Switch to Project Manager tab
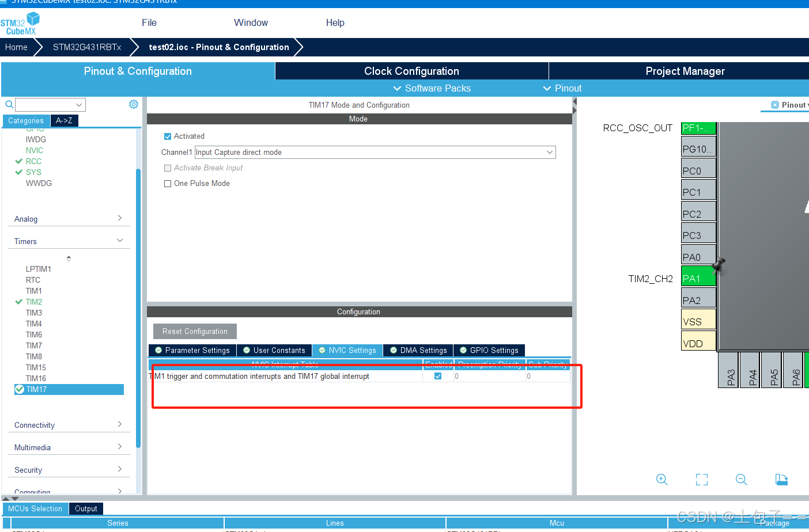The height and width of the screenshot is (532, 809). pyautogui.click(x=685, y=71)
